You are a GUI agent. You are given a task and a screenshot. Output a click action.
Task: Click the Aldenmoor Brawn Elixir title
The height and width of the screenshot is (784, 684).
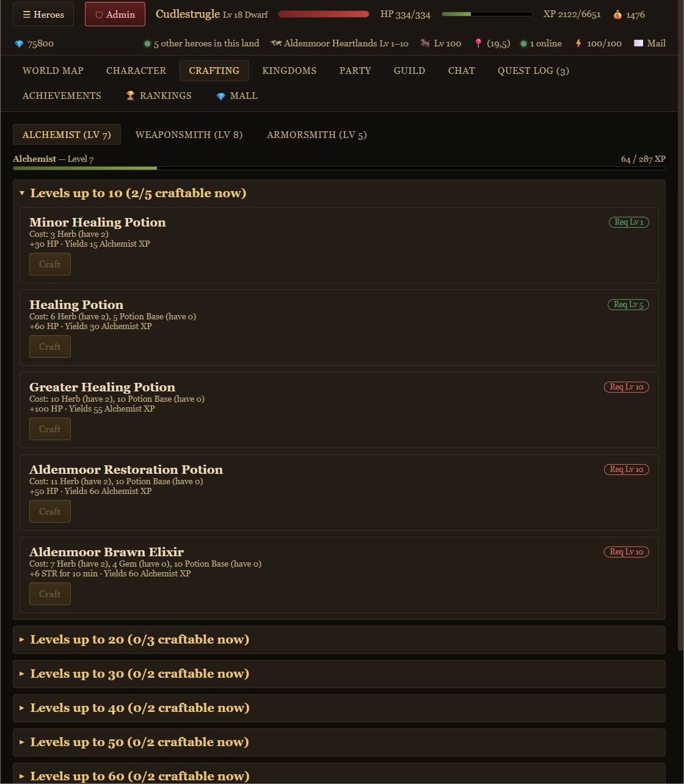106,552
